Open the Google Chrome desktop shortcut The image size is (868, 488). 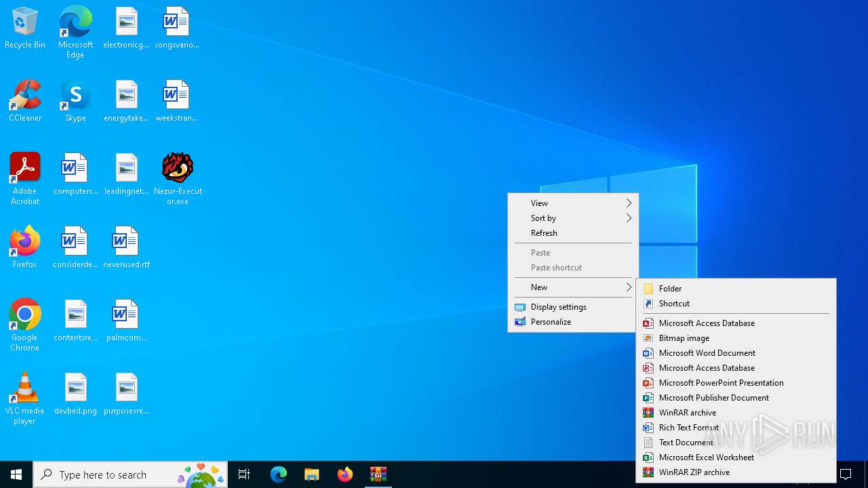click(x=25, y=325)
